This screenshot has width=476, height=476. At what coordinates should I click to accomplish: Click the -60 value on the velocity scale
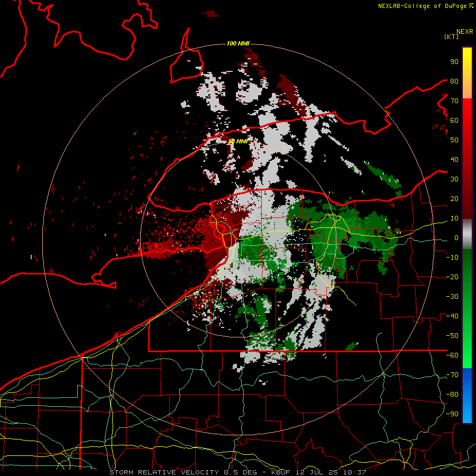(452, 355)
